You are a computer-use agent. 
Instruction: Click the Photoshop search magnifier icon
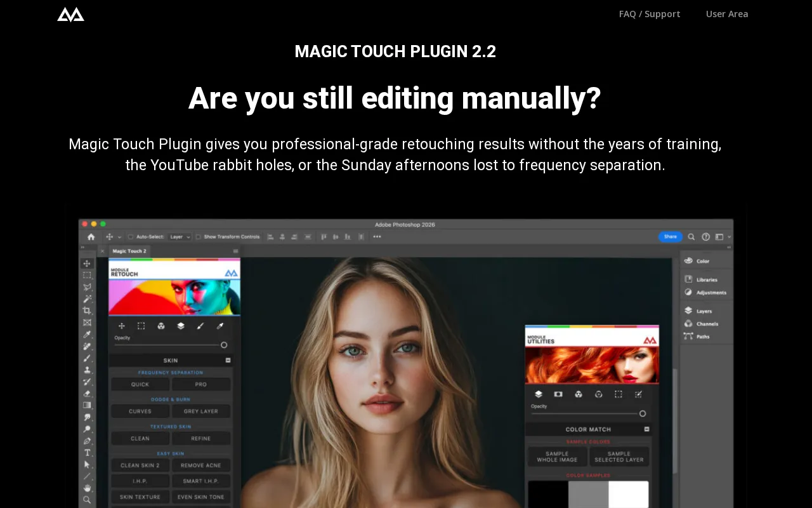[x=691, y=237]
